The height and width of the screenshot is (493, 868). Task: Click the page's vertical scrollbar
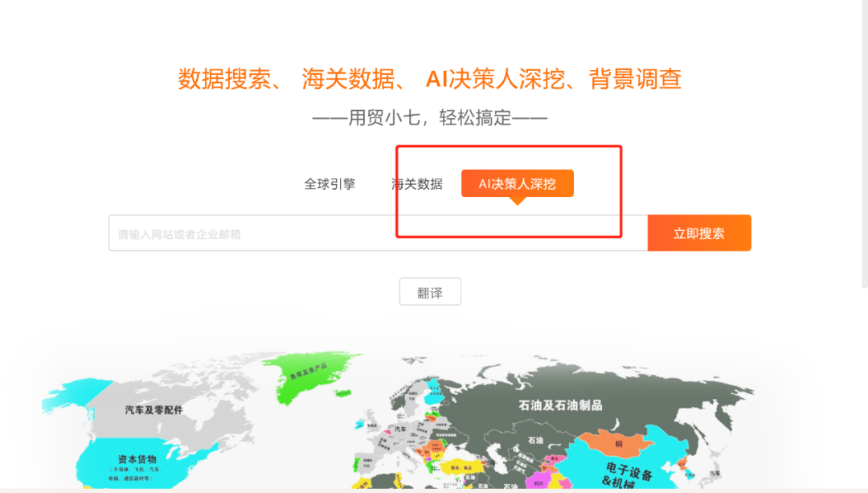[865, 144]
